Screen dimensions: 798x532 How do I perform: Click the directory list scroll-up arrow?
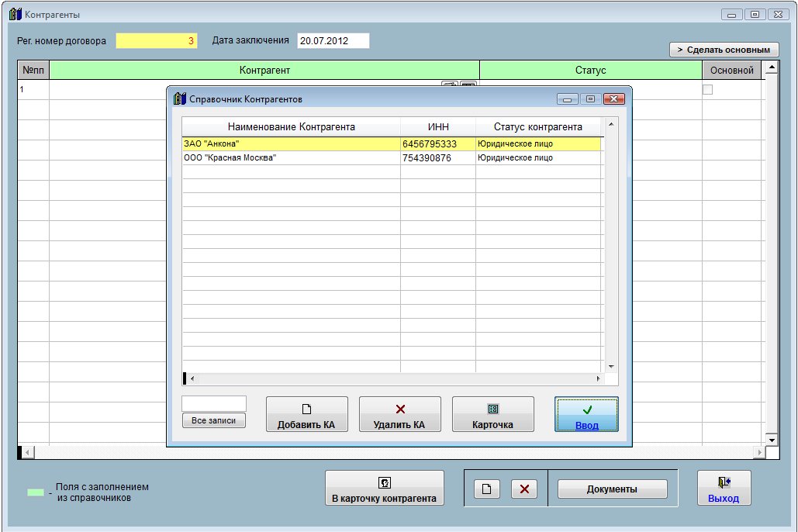tap(611, 124)
